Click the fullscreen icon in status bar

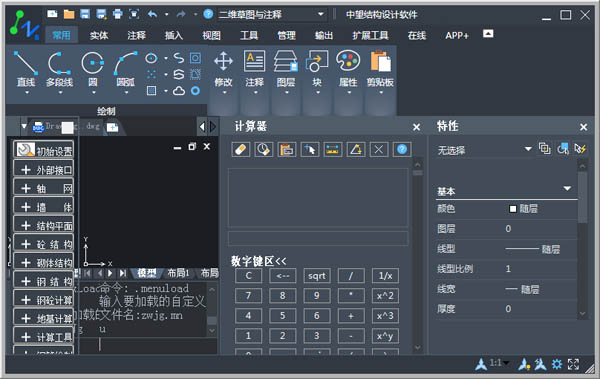tap(573, 364)
